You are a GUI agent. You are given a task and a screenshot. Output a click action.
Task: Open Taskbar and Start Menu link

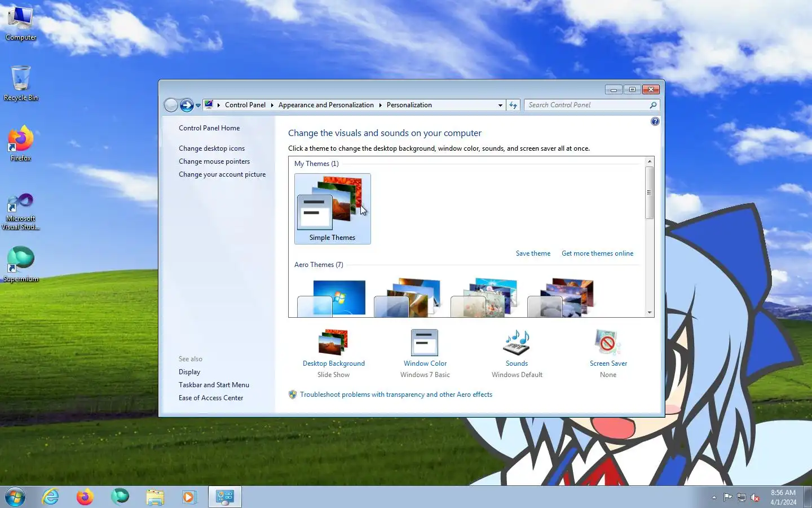point(214,385)
